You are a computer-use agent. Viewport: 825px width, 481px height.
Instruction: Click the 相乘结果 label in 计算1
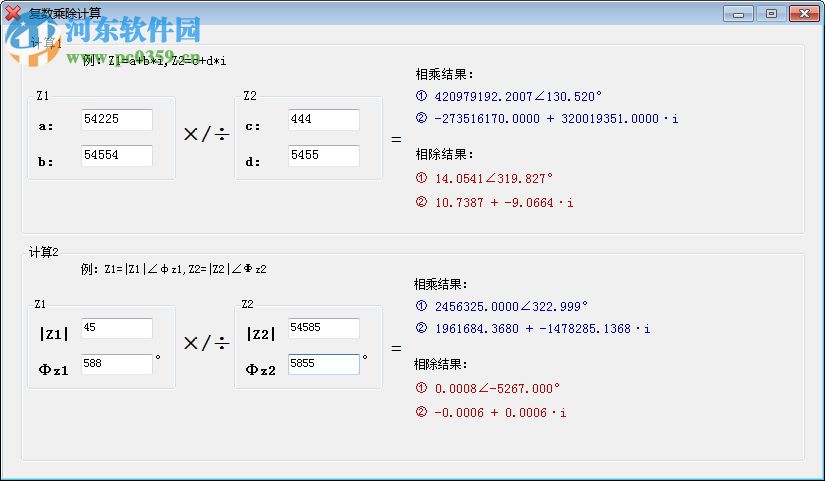coord(445,74)
